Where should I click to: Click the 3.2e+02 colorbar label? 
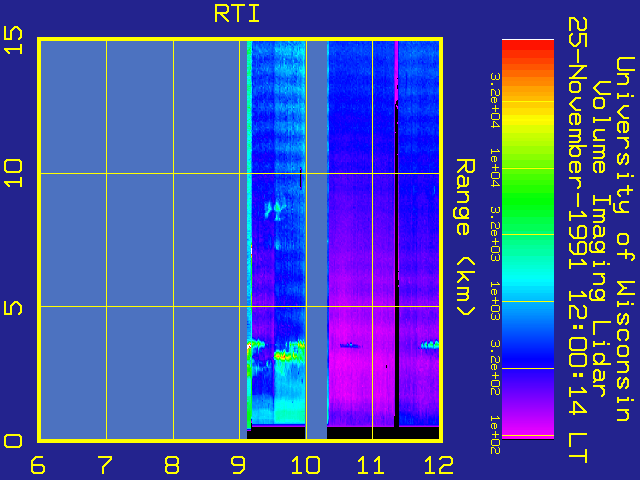point(495,368)
